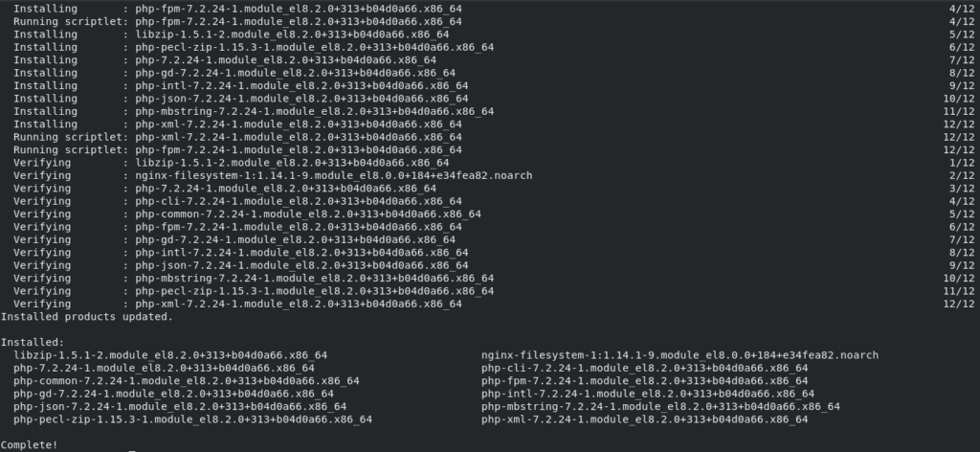980x452 pixels.
Task: Click the 'Installing' php-mbstring package name
Action: [x=314, y=111]
